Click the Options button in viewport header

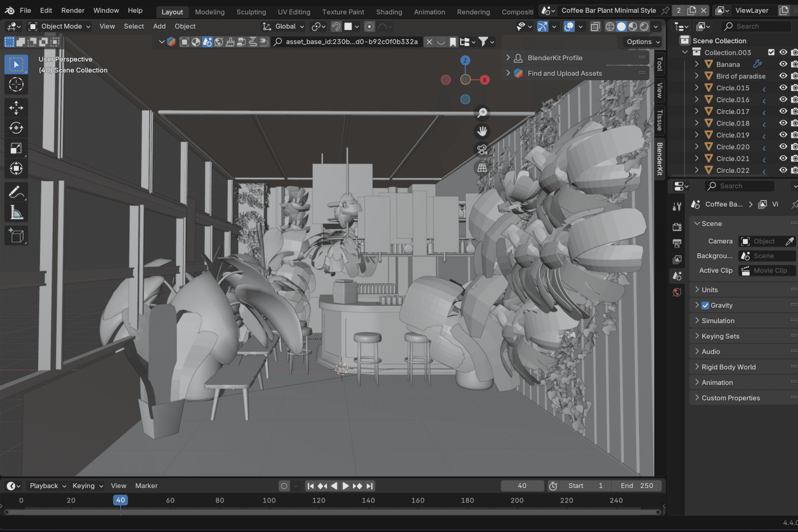(x=643, y=42)
